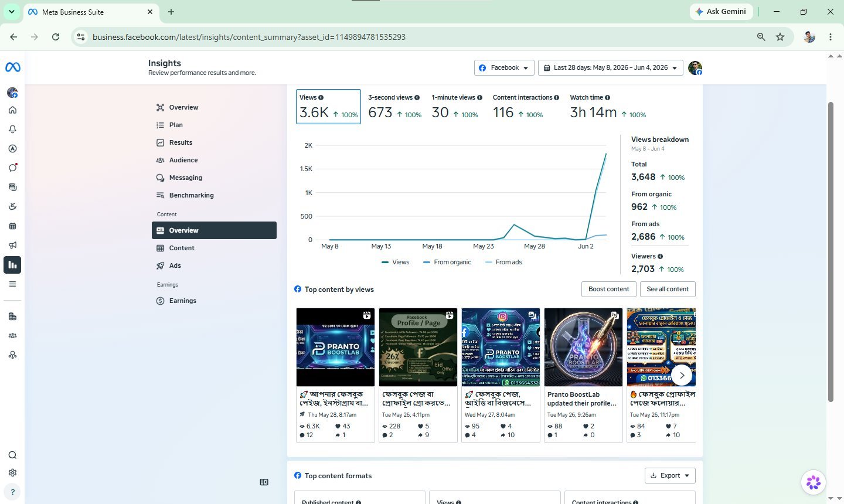Viewport: 844px width, 504px height.
Task: Click the Content interactions info icon
Action: (556, 98)
